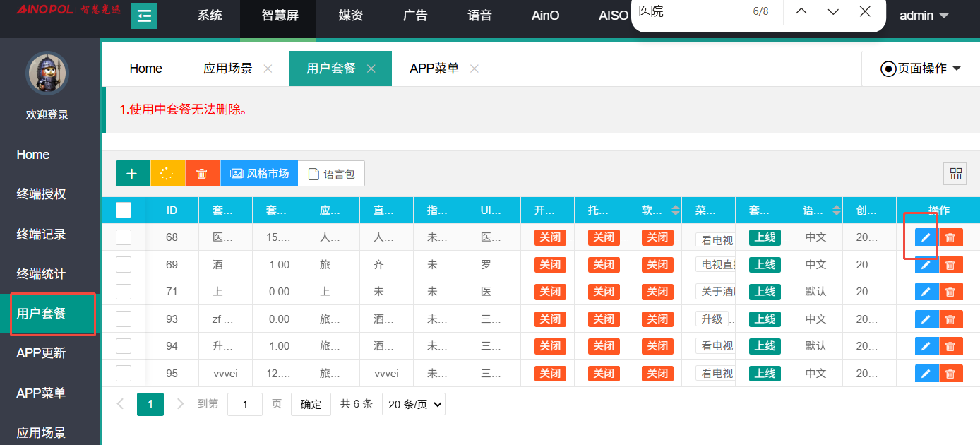Delete package row ID 68
Screen dimensions: 980x445
pyautogui.click(x=950, y=237)
